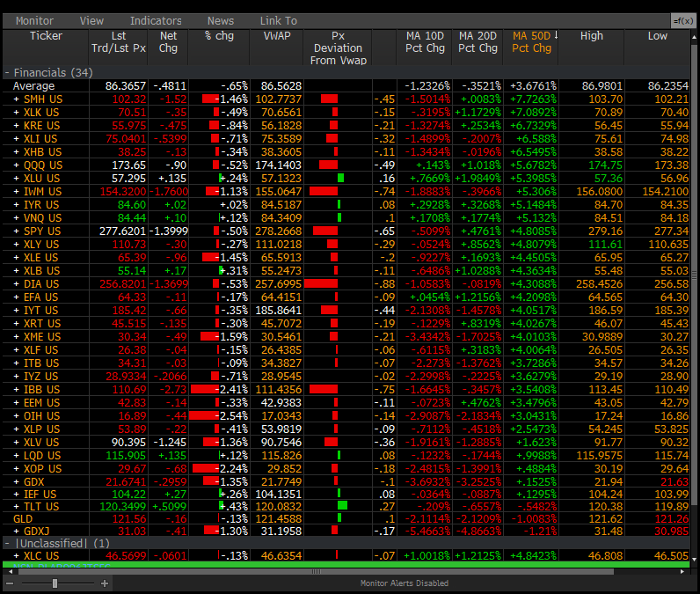The image size is (700, 594).
Task: Click the zoom in plus icon
Action: (105, 583)
